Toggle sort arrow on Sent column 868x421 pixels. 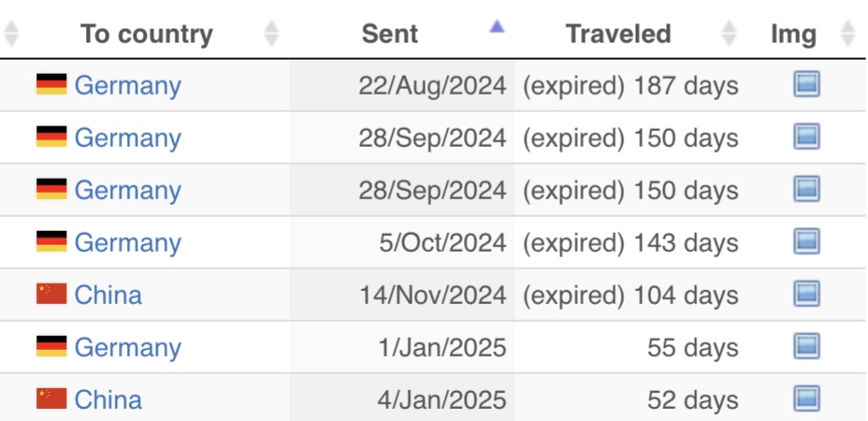[497, 26]
